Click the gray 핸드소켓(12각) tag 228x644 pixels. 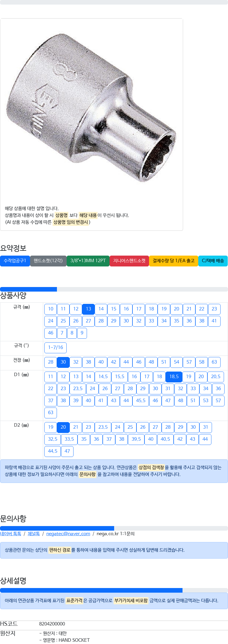[x=48, y=261]
